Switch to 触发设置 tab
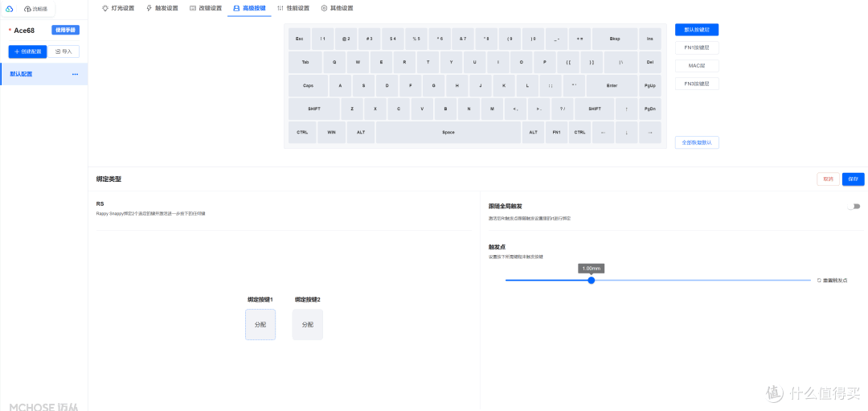 [x=162, y=8]
